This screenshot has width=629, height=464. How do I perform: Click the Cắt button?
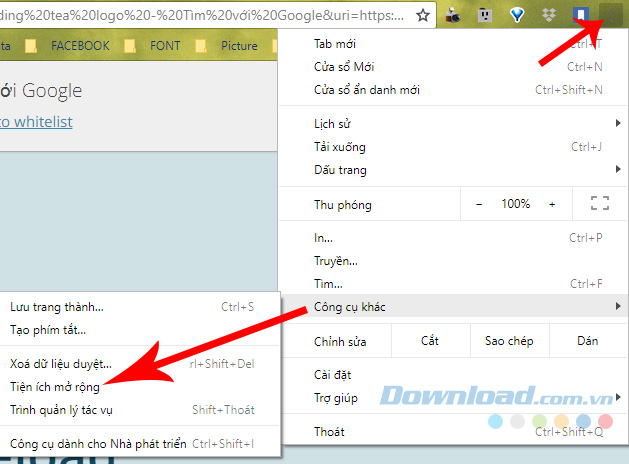pyautogui.click(x=430, y=341)
